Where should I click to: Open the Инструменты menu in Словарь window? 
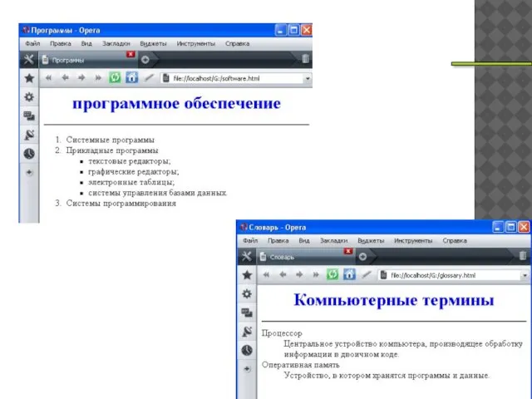coord(414,240)
